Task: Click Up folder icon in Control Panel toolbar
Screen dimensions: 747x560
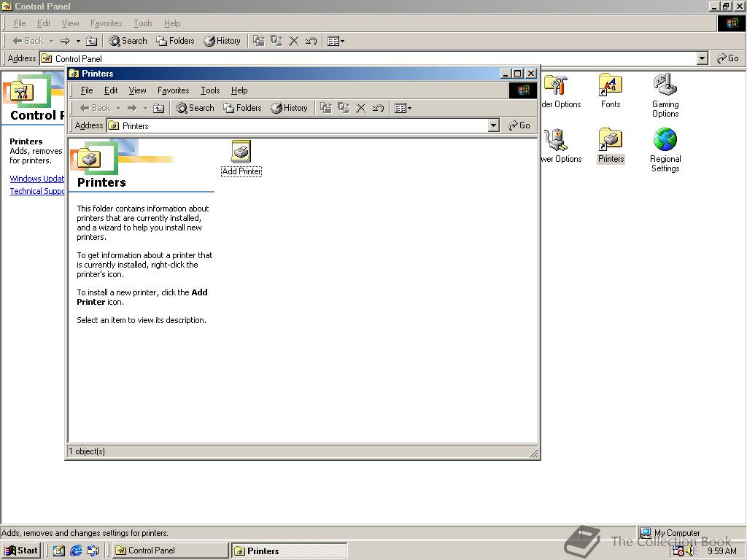Action: coord(91,41)
